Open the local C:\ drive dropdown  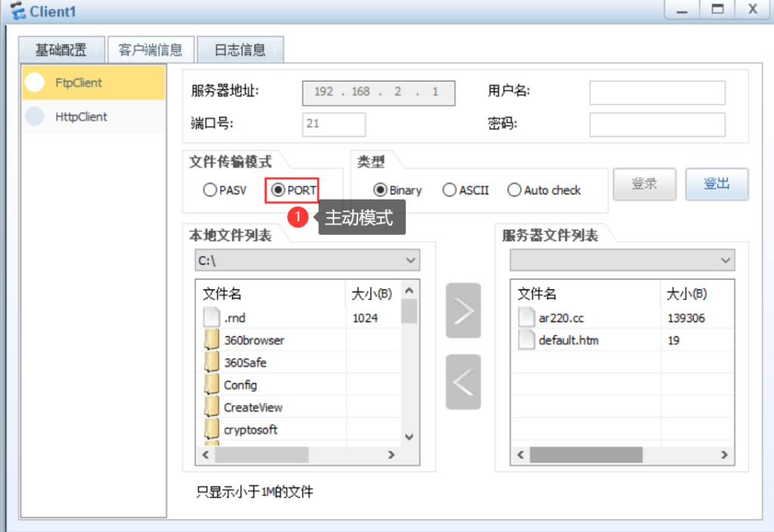click(307, 260)
